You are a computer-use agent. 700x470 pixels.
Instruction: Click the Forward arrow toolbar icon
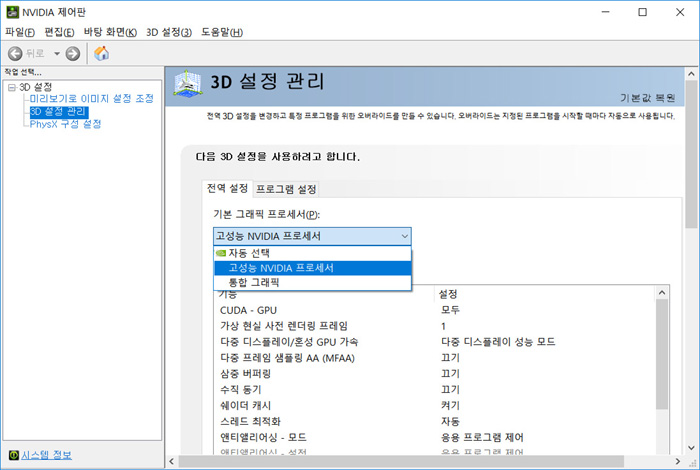coord(73,54)
